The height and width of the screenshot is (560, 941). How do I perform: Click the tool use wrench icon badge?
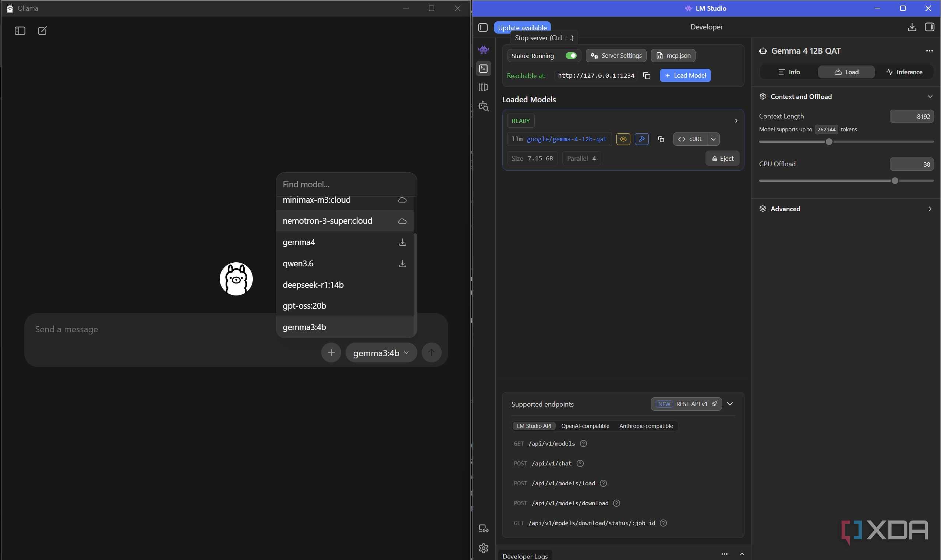tap(642, 139)
